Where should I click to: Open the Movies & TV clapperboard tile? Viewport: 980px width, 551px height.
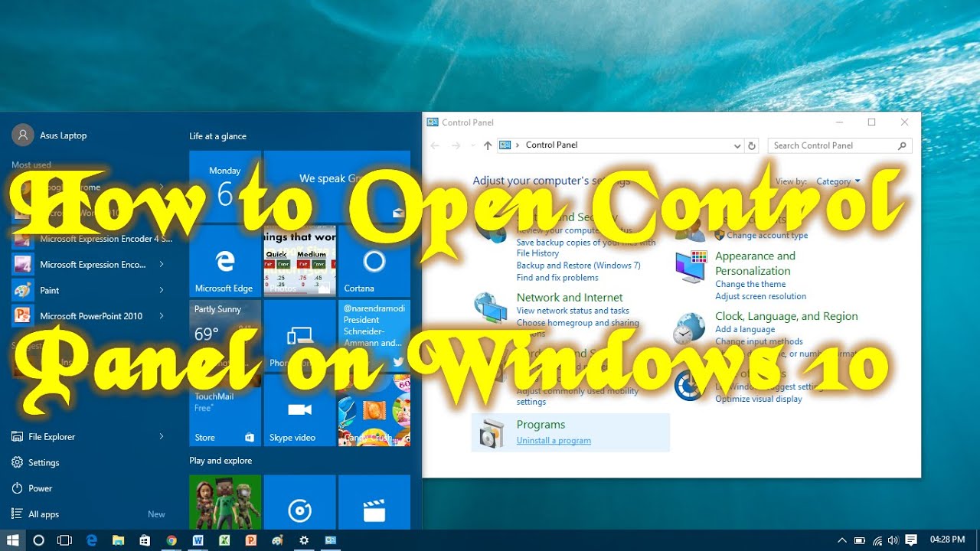374,502
